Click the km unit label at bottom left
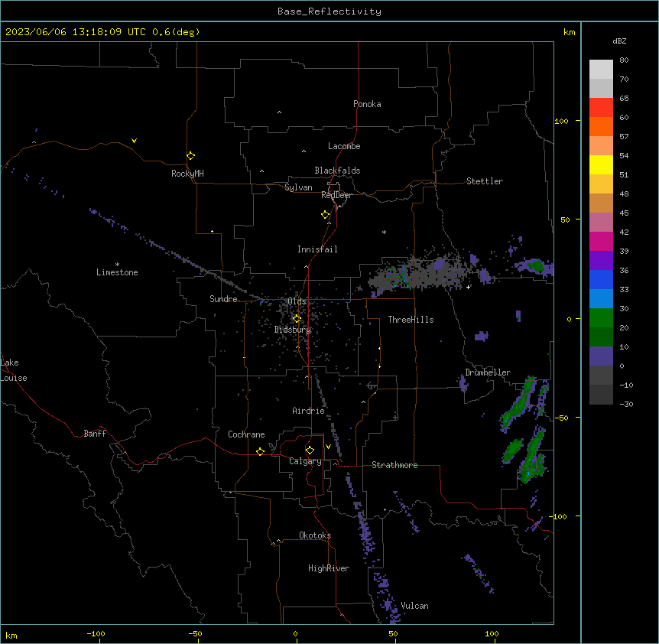Screen dimensions: 659x644 click(x=11, y=635)
